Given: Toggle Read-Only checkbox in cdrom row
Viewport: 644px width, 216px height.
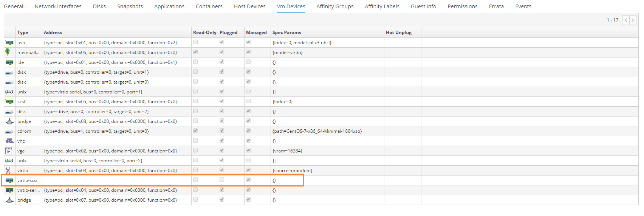Looking at the screenshot, I should pyautogui.click(x=195, y=131).
